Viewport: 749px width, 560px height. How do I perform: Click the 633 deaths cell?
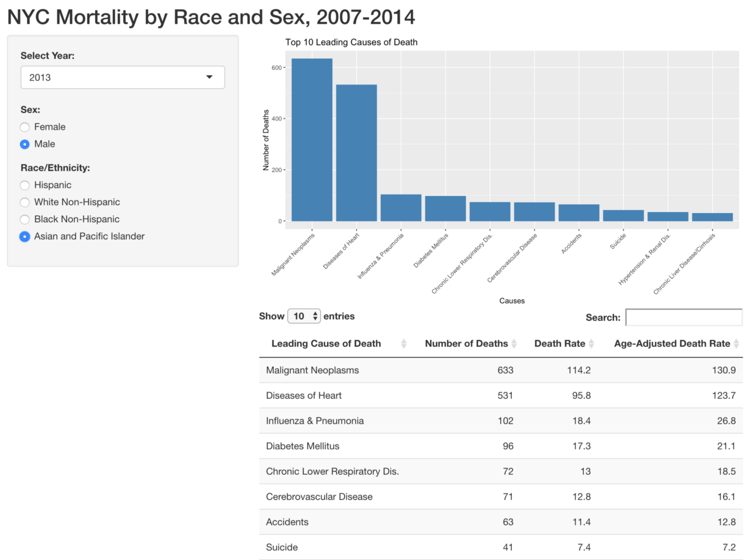[505, 370]
